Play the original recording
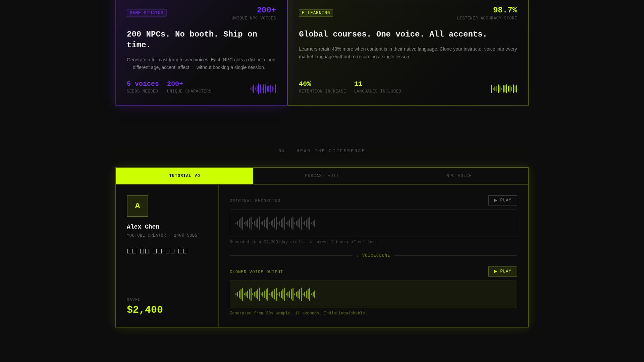This screenshot has width=644, height=362. click(x=502, y=200)
